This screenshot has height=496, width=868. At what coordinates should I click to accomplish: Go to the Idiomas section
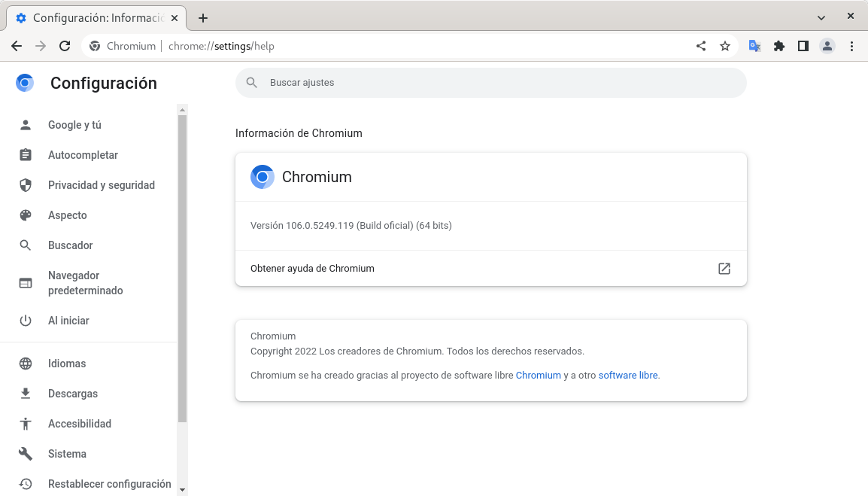coord(67,364)
